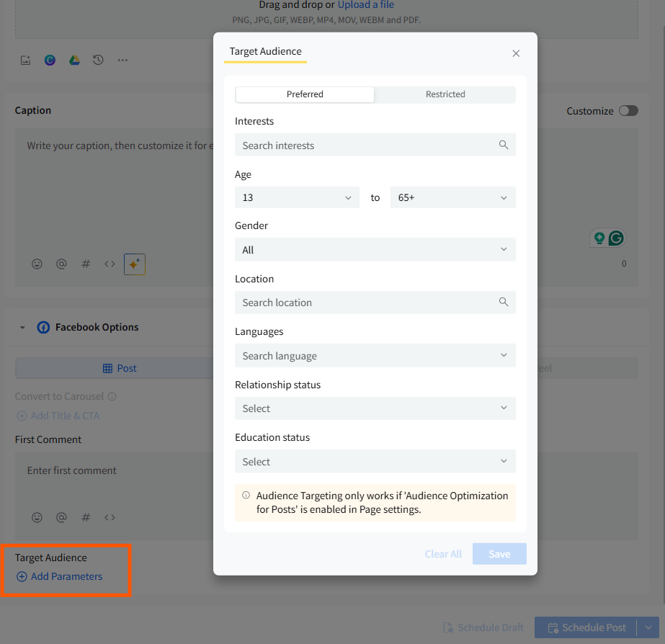Click the info icon beside Convert to Carousel
Viewport: 665px width, 644px height.
(x=112, y=396)
